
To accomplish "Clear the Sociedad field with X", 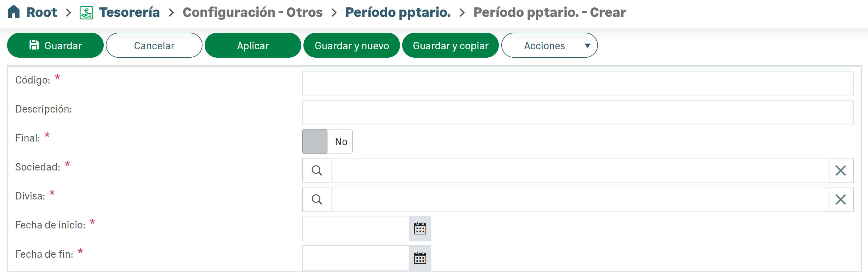I will [840, 170].
